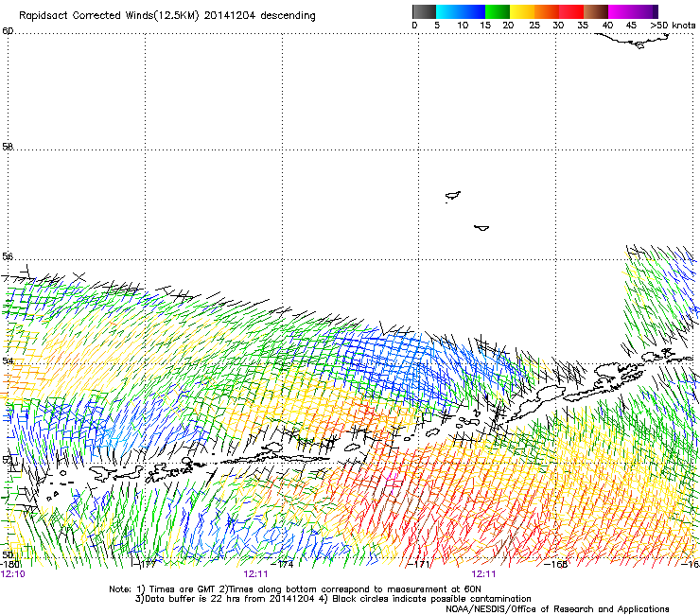Click the '12:11' time label near -171
This screenshot has height=615, width=700.
tap(484, 574)
